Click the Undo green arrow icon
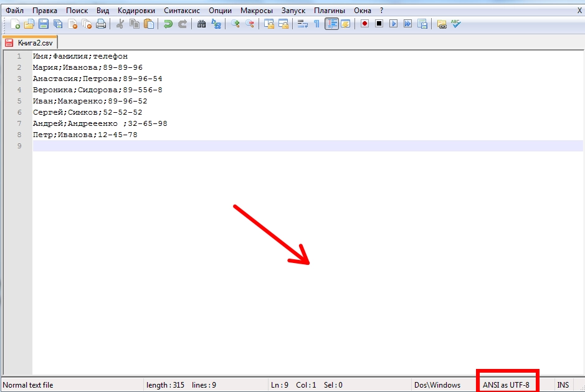The height and width of the screenshot is (392, 585). [168, 24]
